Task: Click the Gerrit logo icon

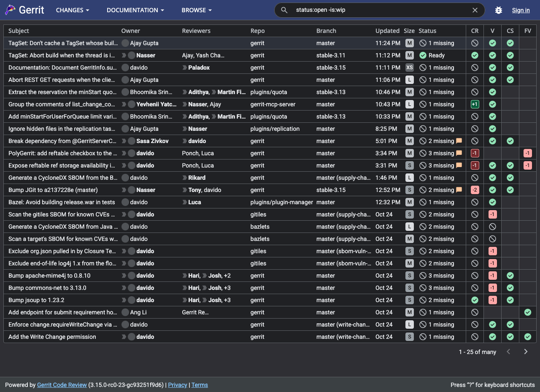Action: (x=10, y=10)
